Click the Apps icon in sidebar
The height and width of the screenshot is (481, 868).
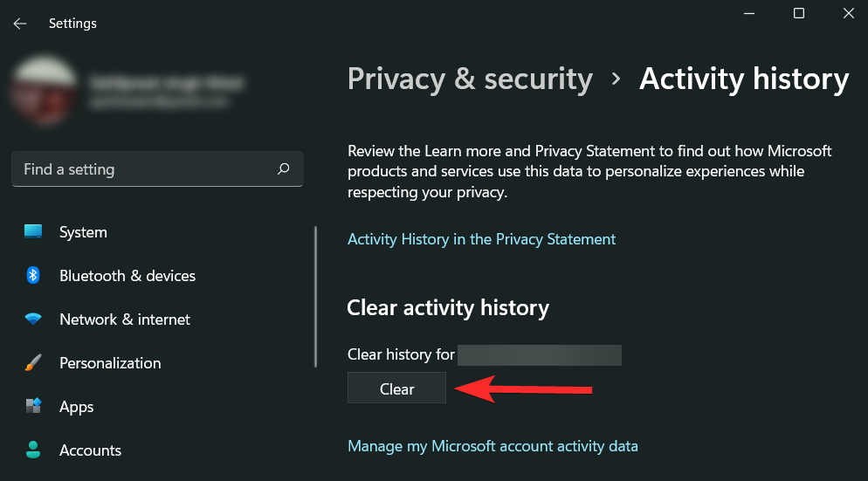pos(33,407)
